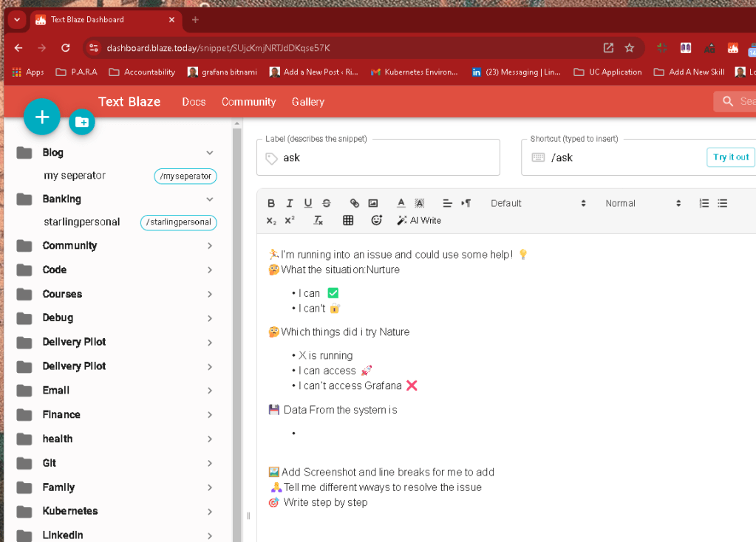Viewport: 756px width, 542px height.
Task: Open the Normal size dropdown
Action: [643, 203]
